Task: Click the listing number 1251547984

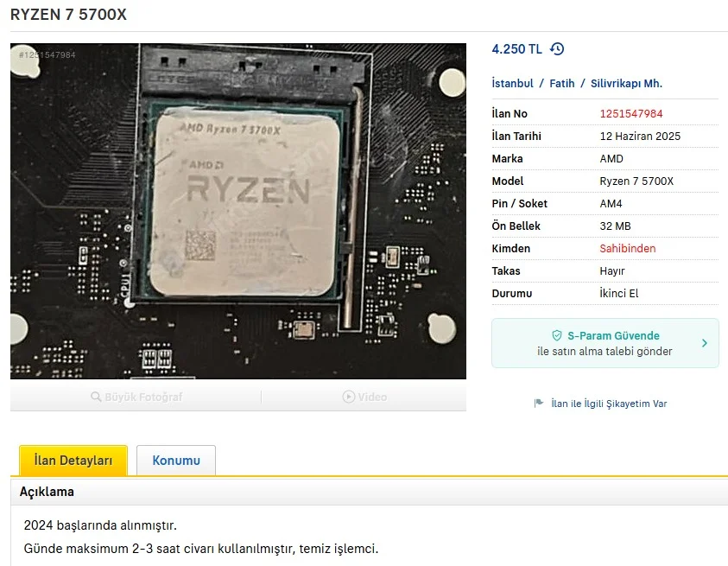Action: tap(631, 114)
